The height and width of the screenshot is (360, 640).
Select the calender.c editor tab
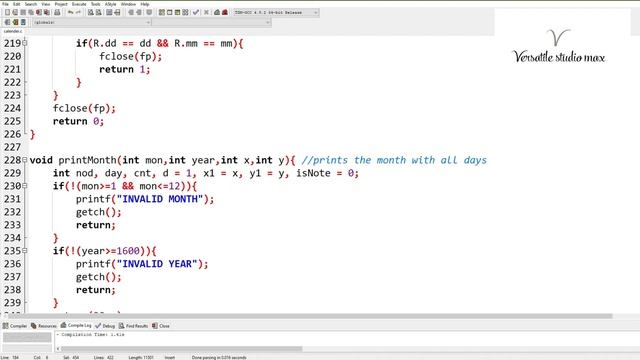point(13,31)
